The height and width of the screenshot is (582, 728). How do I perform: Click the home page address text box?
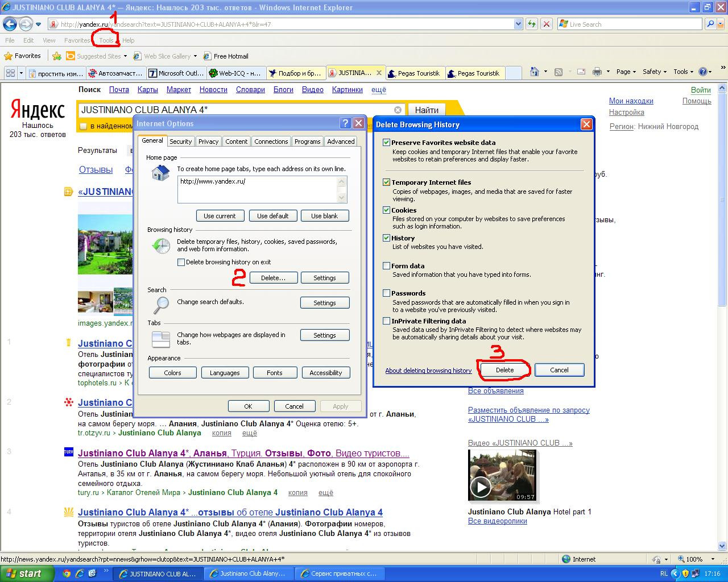(257, 189)
